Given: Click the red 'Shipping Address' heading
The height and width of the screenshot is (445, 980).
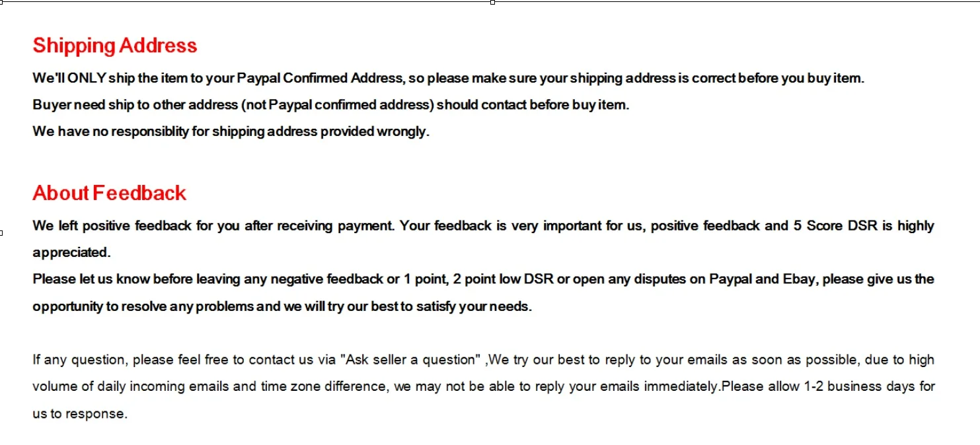Looking at the screenshot, I should click(115, 46).
